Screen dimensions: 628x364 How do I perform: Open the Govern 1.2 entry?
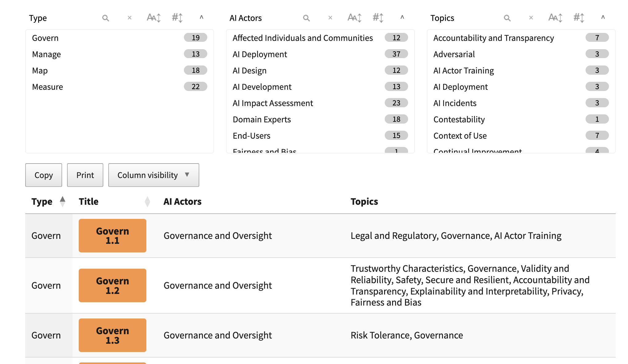(x=113, y=286)
